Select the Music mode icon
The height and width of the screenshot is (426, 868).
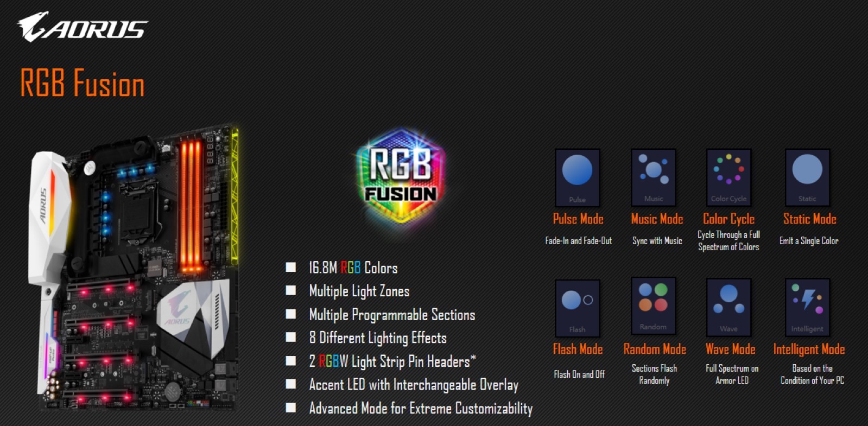pos(654,177)
